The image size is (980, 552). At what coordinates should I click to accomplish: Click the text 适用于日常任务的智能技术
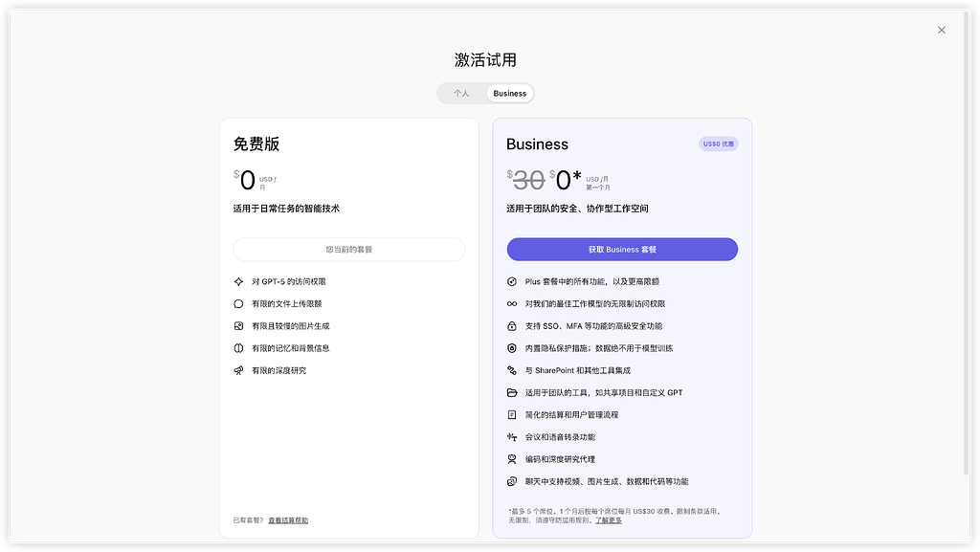coord(286,209)
